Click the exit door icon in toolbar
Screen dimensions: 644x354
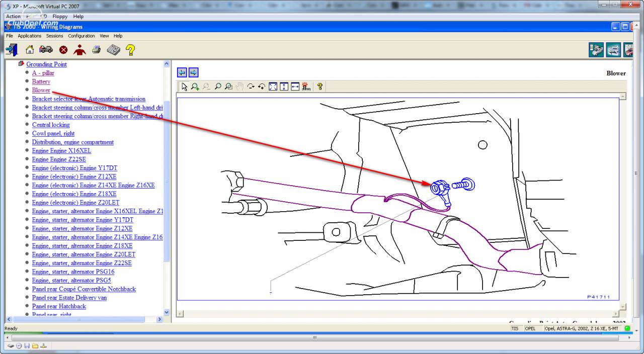(x=12, y=50)
